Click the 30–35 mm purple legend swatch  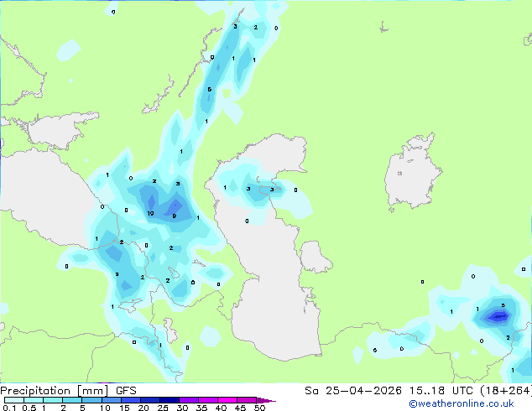(188, 400)
